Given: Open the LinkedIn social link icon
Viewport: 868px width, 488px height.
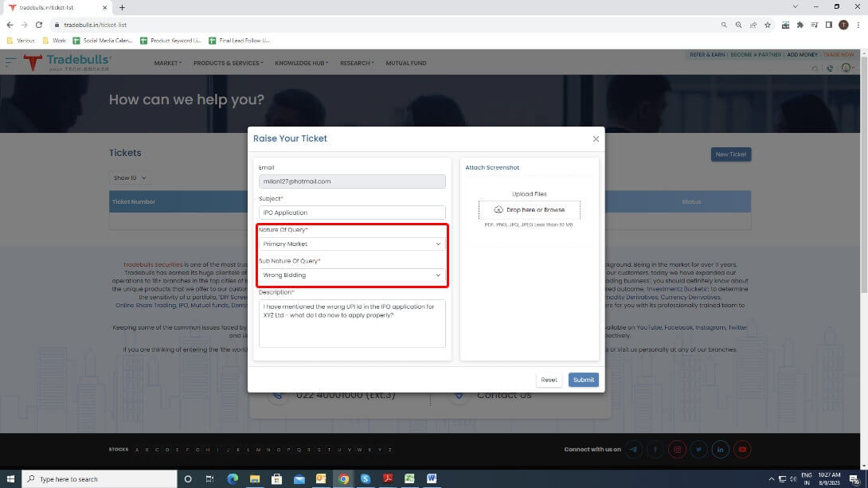Looking at the screenshot, I should pos(721,450).
